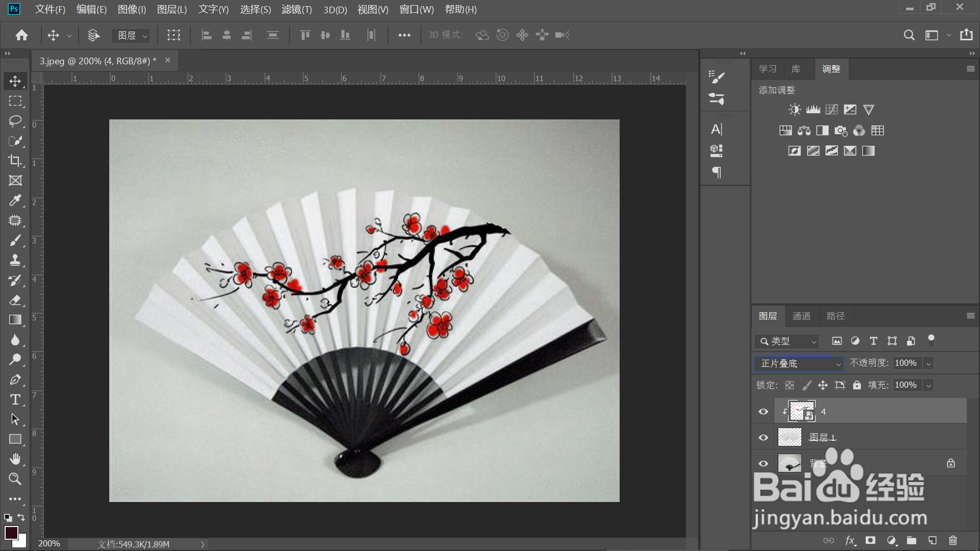Image resolution: width=980 pixels, height=551 pixels.
Task: Toggle visibility of 图层 1 layer
Action: point(763,438)
